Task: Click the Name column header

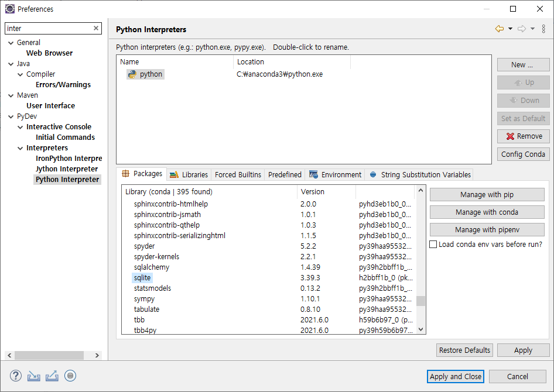Action: pyautogui.click(x=175, y=62)
